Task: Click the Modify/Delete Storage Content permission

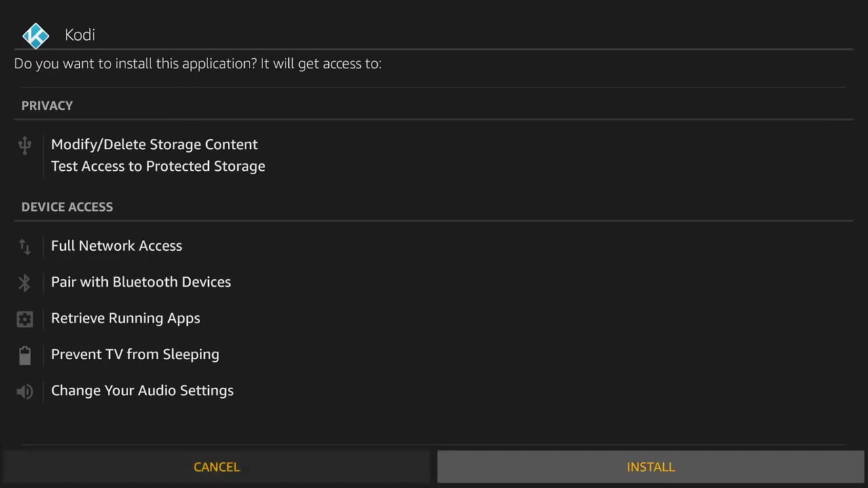Action: [154, 144]
